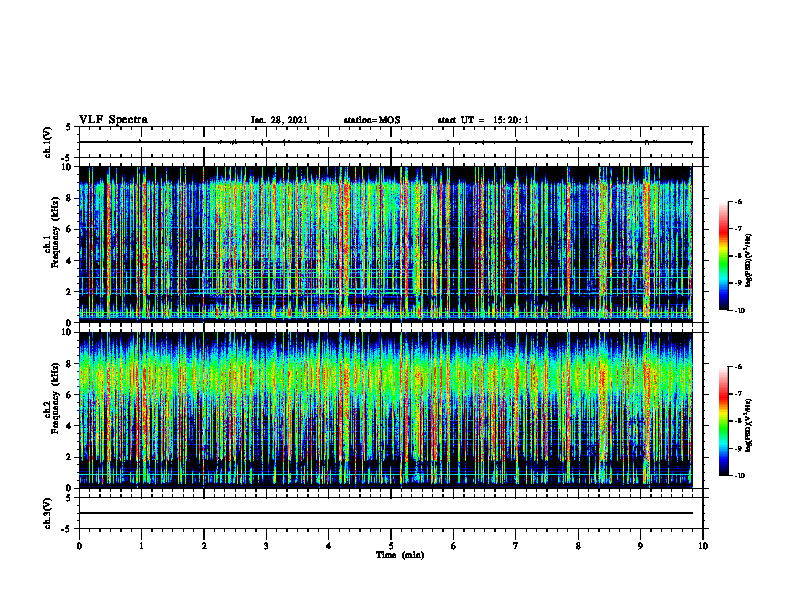Click the "-10" tick of ch.1 colorbar
Viewport: 792px width, 612px height.
pyautogui.click(x=739, y=311)
